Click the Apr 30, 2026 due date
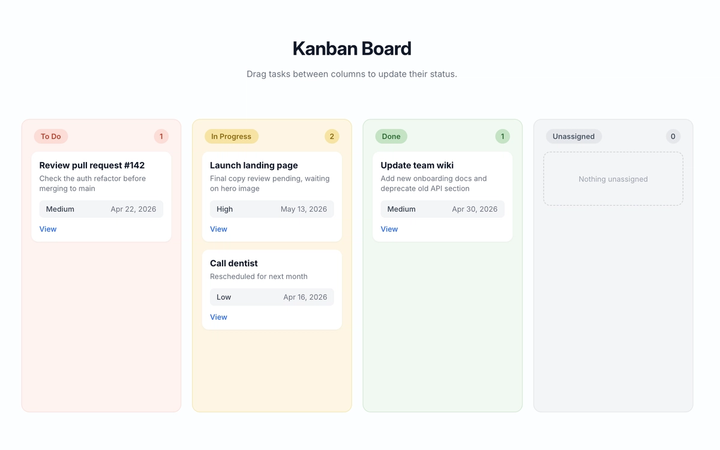Viewport: 720px width, 450px height. click(475, 209)
